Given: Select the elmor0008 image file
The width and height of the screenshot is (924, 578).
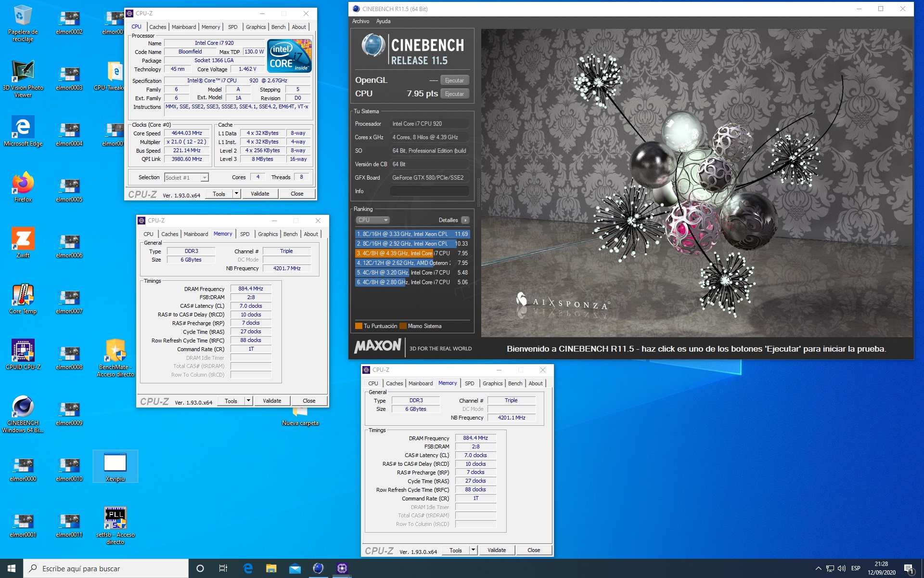Looking at the screenshot, I should point(69,358).
